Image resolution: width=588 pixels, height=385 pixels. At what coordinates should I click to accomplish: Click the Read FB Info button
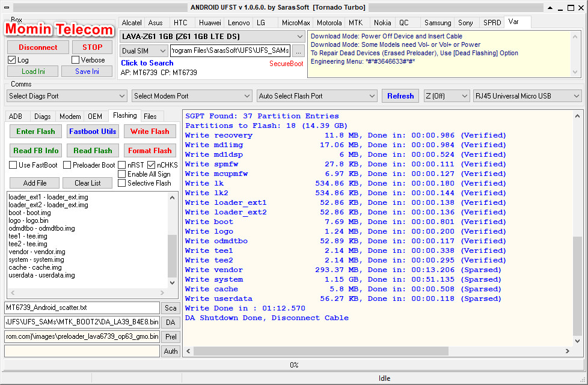coord(35,151)
